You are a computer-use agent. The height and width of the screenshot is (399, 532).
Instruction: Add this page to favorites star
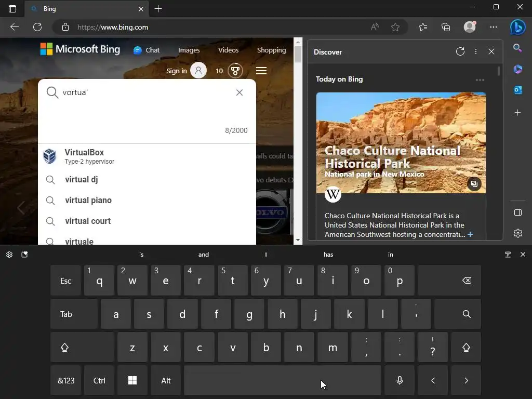coord(395,27)
